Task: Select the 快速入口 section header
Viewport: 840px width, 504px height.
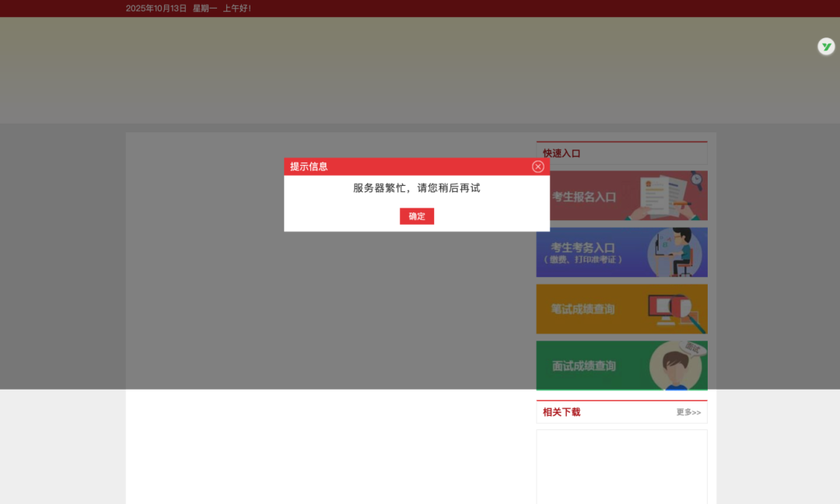Action: pyautogui.click(x=562, y=153)
